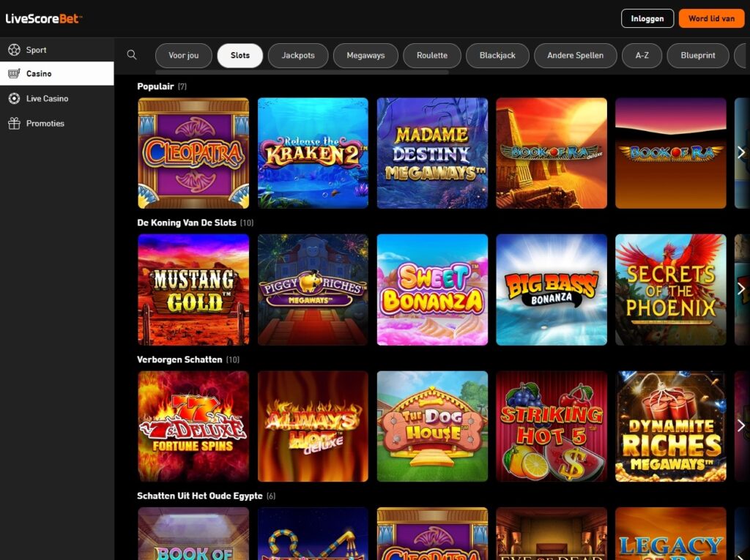This screenshot has height=560, width=750.
Task: Click De Koning Van De Slots heading
Action: 187,223
